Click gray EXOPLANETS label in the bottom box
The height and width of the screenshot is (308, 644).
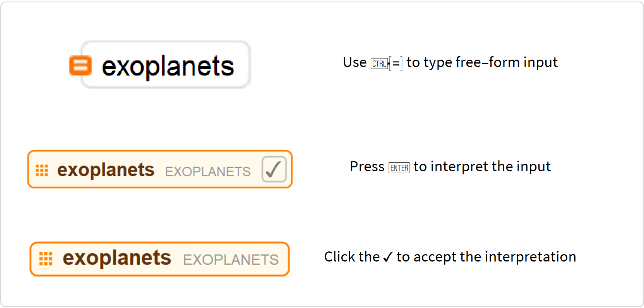coord(231,260)
